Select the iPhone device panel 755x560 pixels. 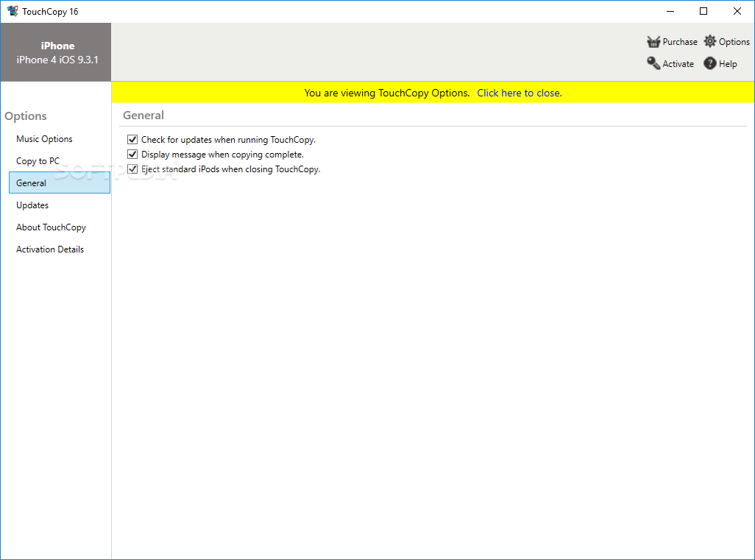(x=56, y=52)
